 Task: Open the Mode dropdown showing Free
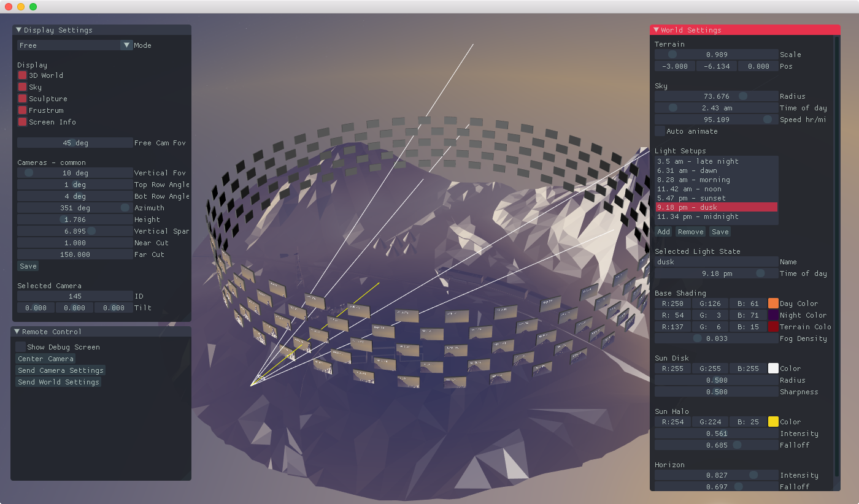75,45
